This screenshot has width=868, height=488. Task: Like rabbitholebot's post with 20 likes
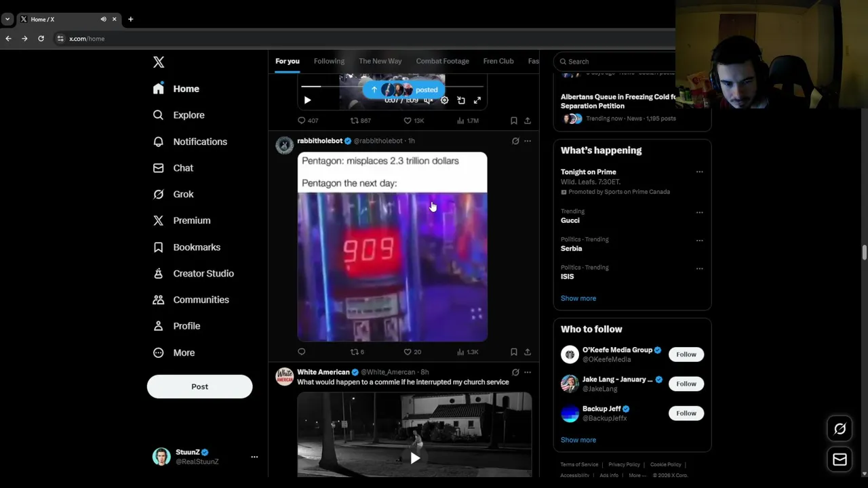(x=413, y=352)
